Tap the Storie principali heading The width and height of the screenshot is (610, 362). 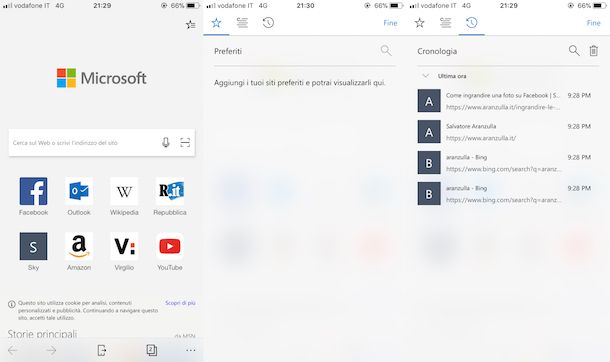point(42,334)
